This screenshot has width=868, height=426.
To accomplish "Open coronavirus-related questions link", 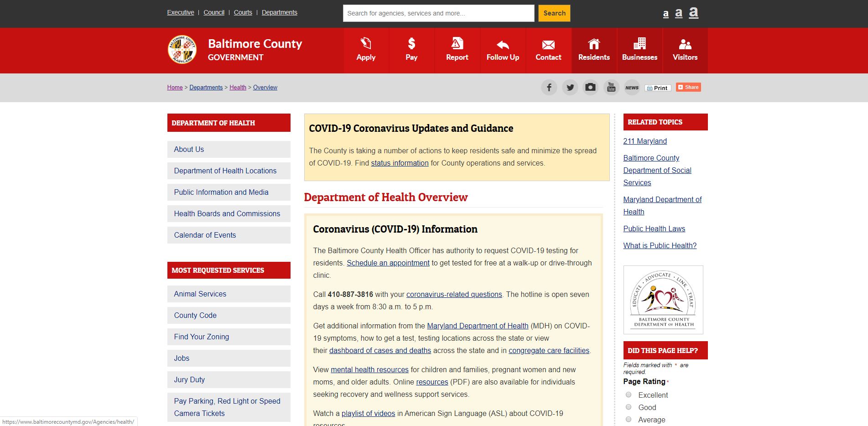I will tap(454, 294).
